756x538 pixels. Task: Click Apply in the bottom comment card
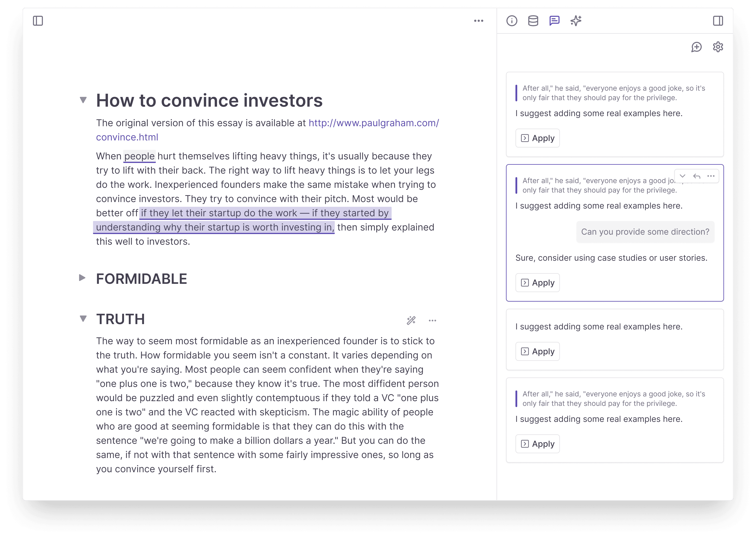tap(537, 444)
